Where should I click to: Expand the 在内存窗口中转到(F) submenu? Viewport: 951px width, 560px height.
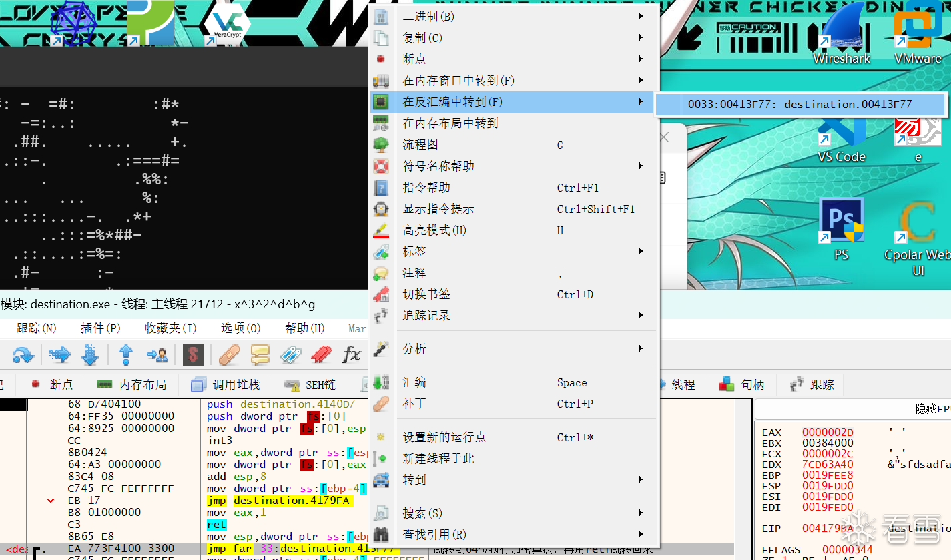click(x=514, y=81)
